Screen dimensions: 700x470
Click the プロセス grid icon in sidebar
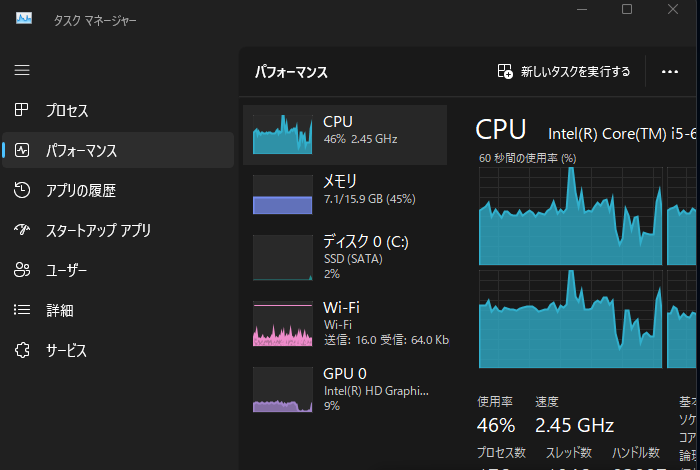(x=21, y=110)
